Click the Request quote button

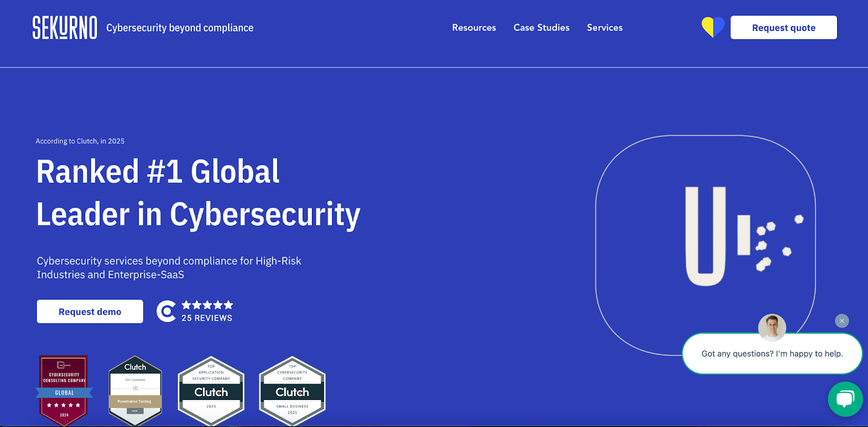(784, 28)
